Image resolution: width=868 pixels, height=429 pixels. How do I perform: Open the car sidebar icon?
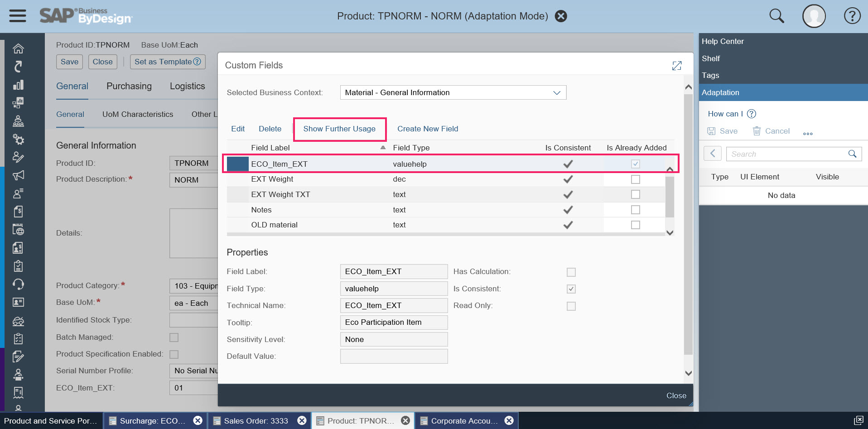point(18,321)
